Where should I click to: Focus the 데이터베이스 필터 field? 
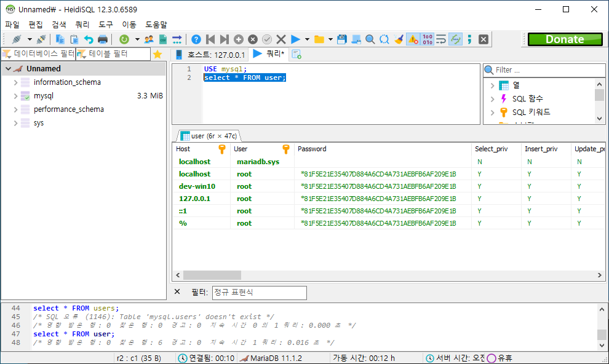point(39,54)
